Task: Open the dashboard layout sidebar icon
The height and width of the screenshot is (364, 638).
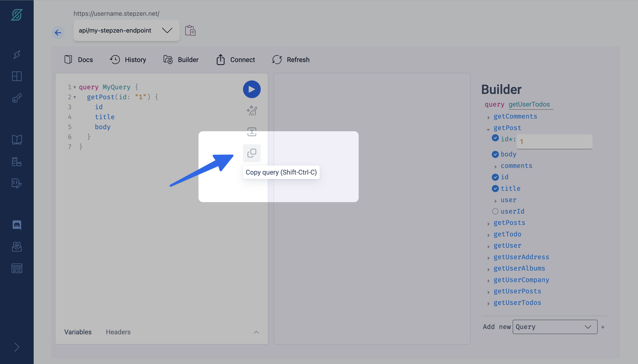Action: click(x=17, y=76)
